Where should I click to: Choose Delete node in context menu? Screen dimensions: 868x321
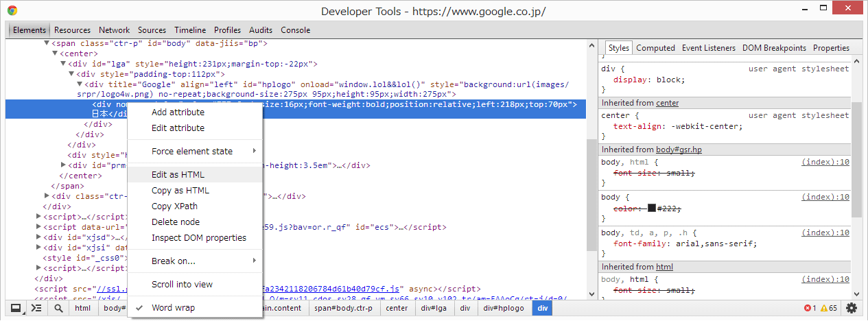click(x=195, y=222)
